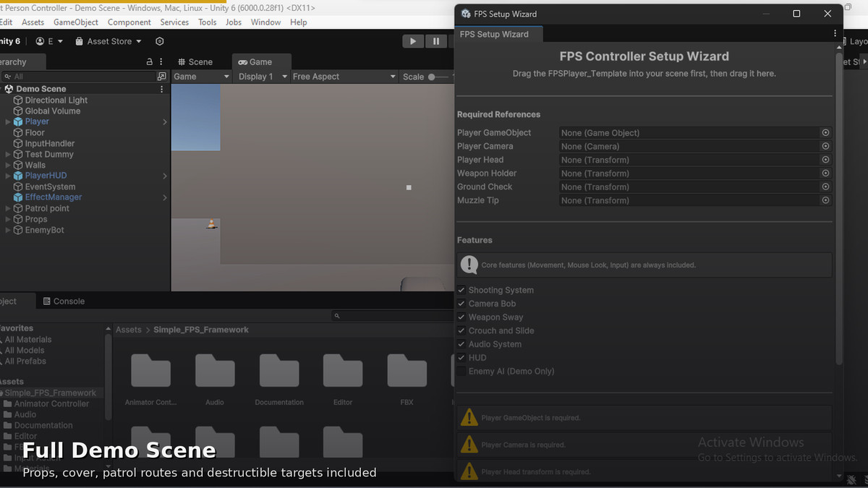868x488 pixels.
Task: Expand the Test Dummy object
Action: pos(8,155)
